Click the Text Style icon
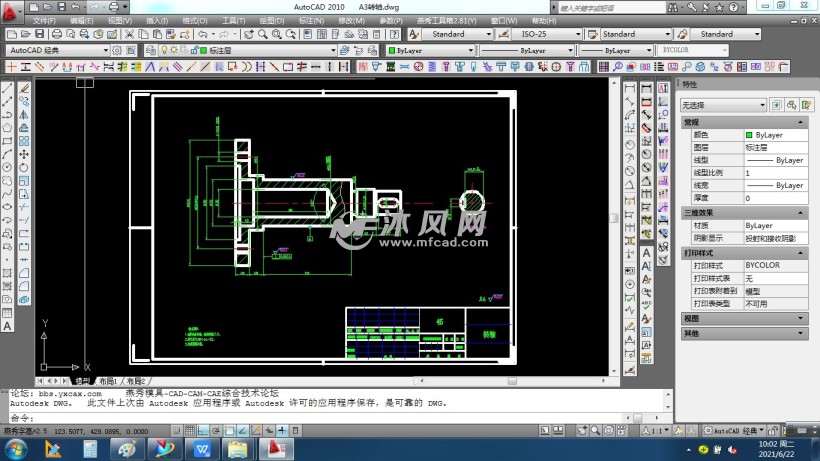The image size is (820, 461). tap(414, 34)
